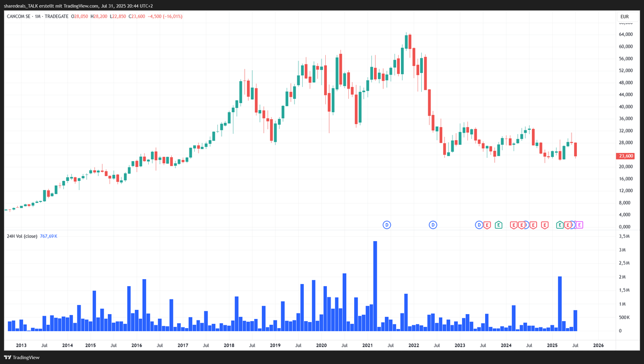The width and height of the screenshot is (644, 364).
Task: Click the 2013 label on the time axis
Action: (x=21, y=345)
